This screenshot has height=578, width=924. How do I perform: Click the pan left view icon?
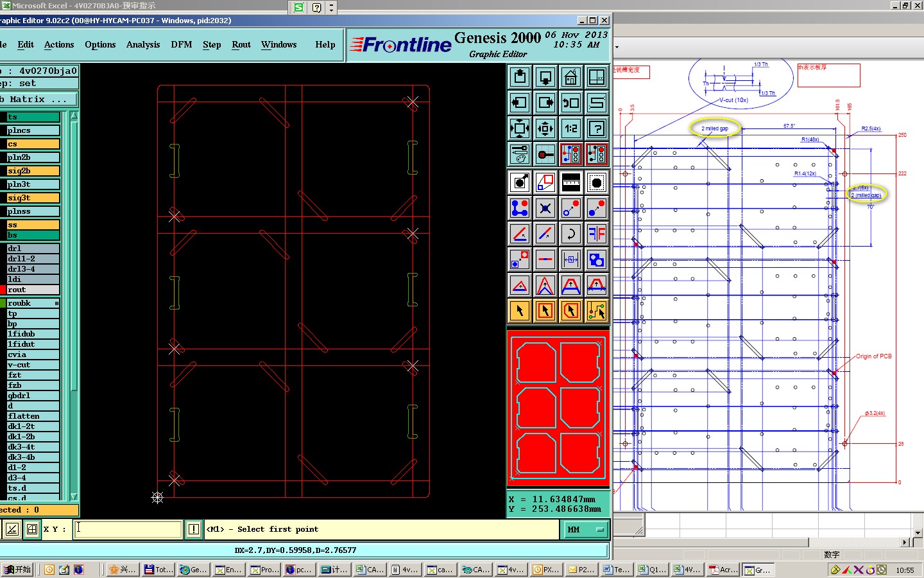[520, 103]
